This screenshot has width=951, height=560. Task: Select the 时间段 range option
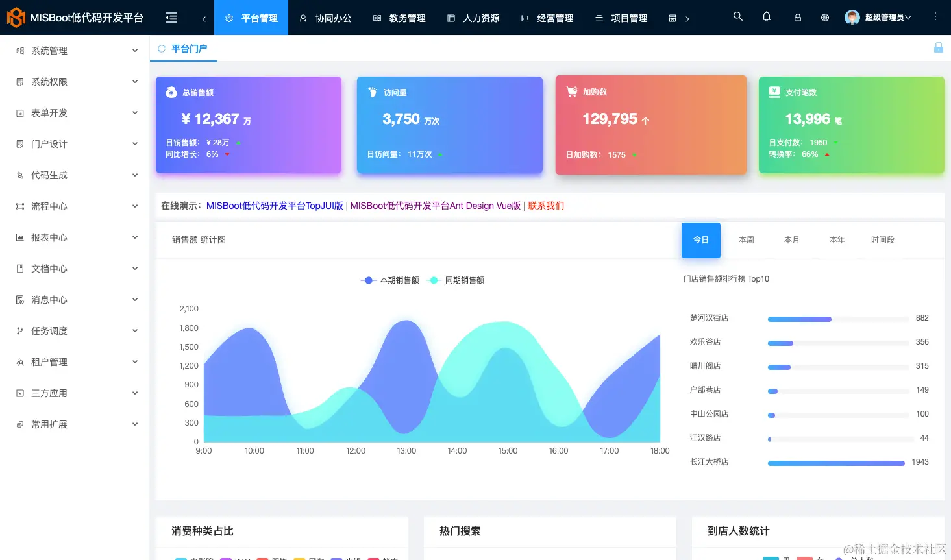[x=883, y=240]
